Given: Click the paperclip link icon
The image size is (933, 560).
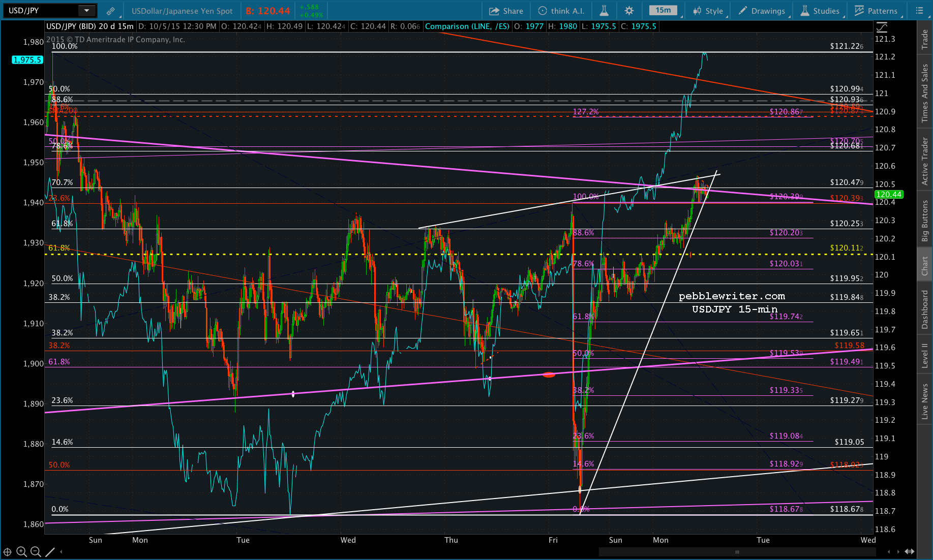Looking at the screenshot, I should click(x=110, y=11).
